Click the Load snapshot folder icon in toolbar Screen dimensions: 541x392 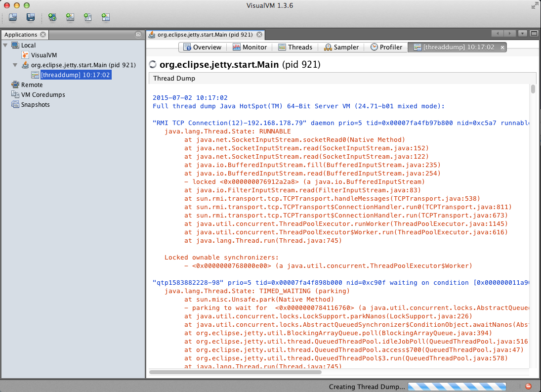pos(13,17)
